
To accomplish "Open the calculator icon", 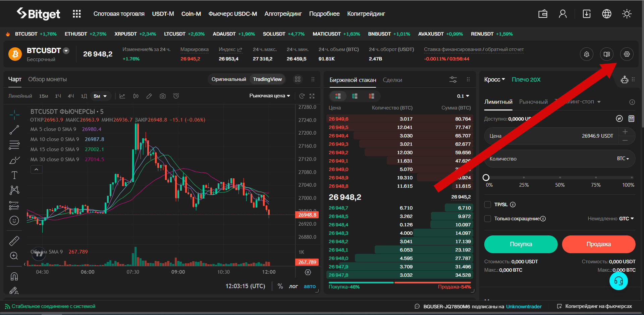I will click(x=631, y=119).
